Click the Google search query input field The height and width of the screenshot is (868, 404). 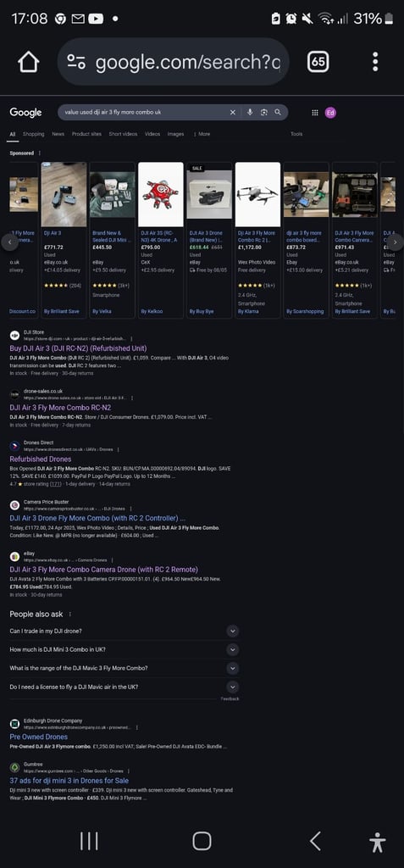(145, 113)
